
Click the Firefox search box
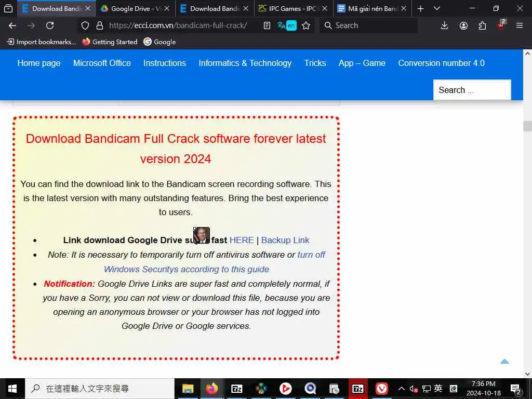click(369, 25)
